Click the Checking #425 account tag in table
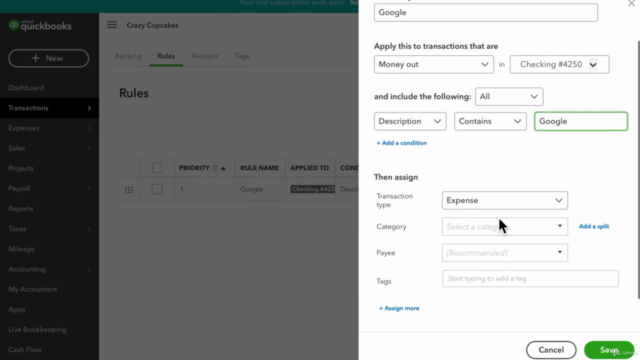 [x=313, y=189]
